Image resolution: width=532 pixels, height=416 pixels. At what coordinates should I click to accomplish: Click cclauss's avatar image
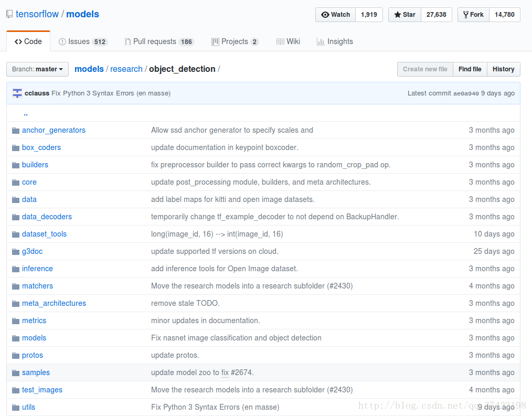pyautogui.click(x=17, y=93)
